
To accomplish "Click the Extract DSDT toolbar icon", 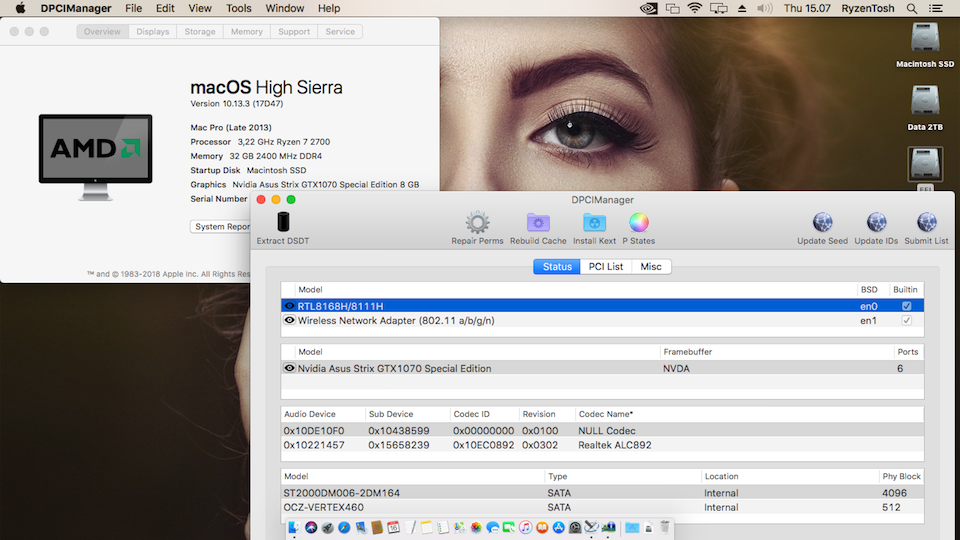I will (x=283, y=223).
